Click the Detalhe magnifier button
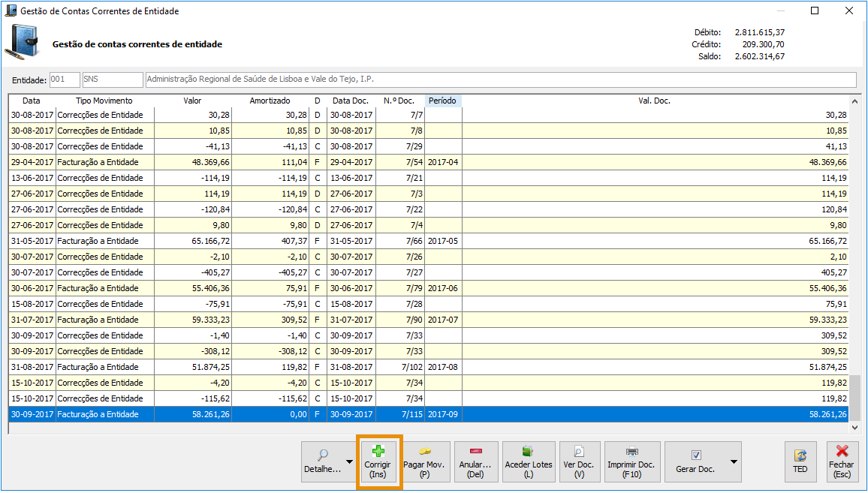The height and width of the screenshot is (493, 868). [x=323, y=461]
